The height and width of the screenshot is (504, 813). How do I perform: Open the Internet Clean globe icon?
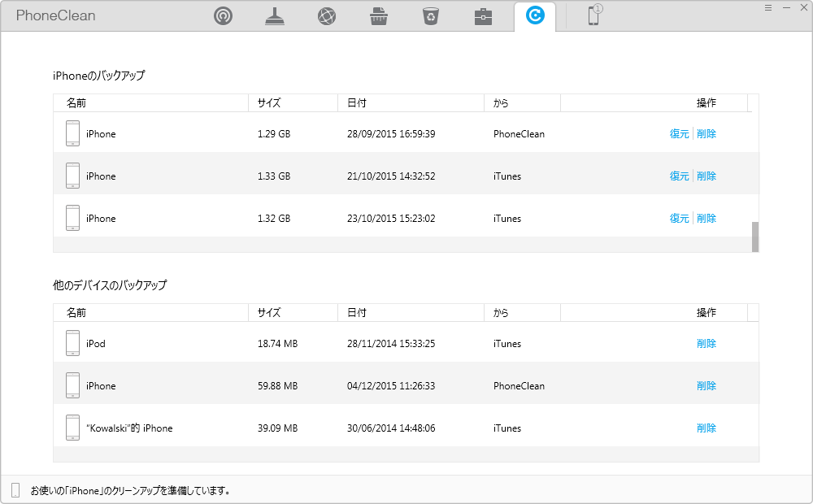coord(327,16)
